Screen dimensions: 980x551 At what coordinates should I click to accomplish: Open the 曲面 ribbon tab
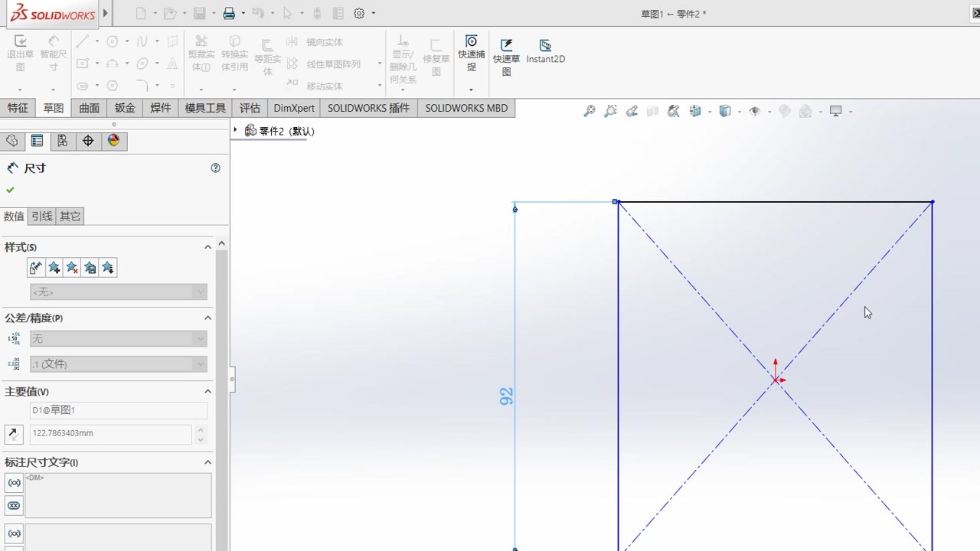[89, 108]
